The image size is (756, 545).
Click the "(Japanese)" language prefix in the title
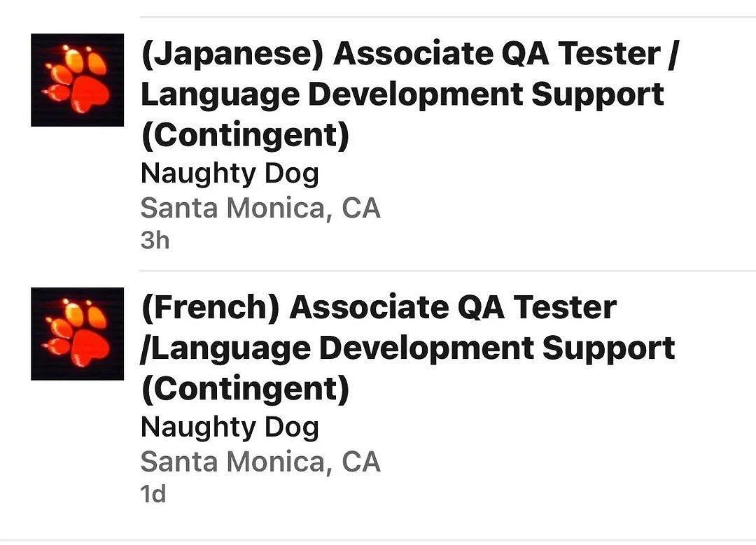(232, 55)
